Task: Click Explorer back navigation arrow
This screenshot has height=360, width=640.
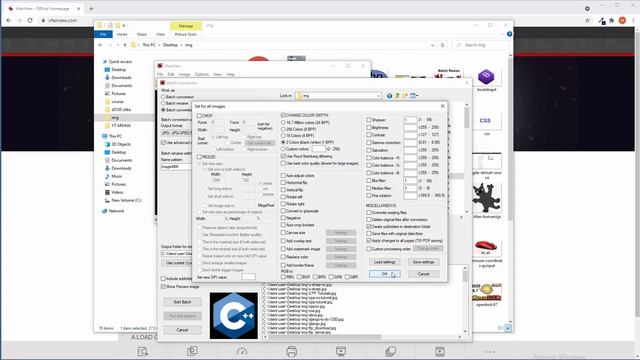Action: coord(101,45)
